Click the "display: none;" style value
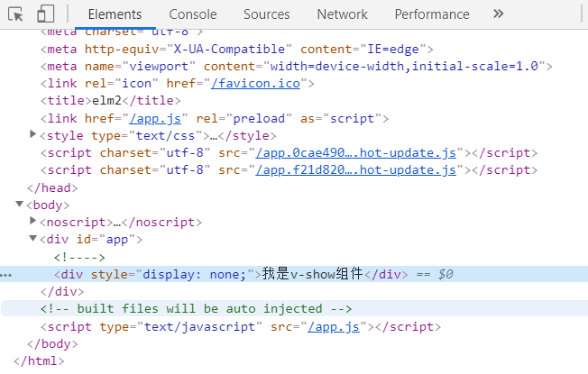588x374 pixels. click(x=194, y=274)
